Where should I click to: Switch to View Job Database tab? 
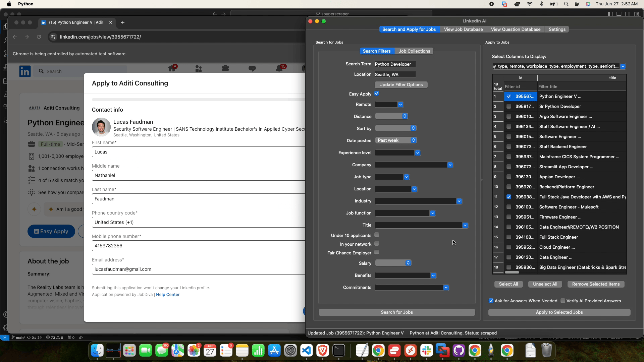tap(463, 29)
